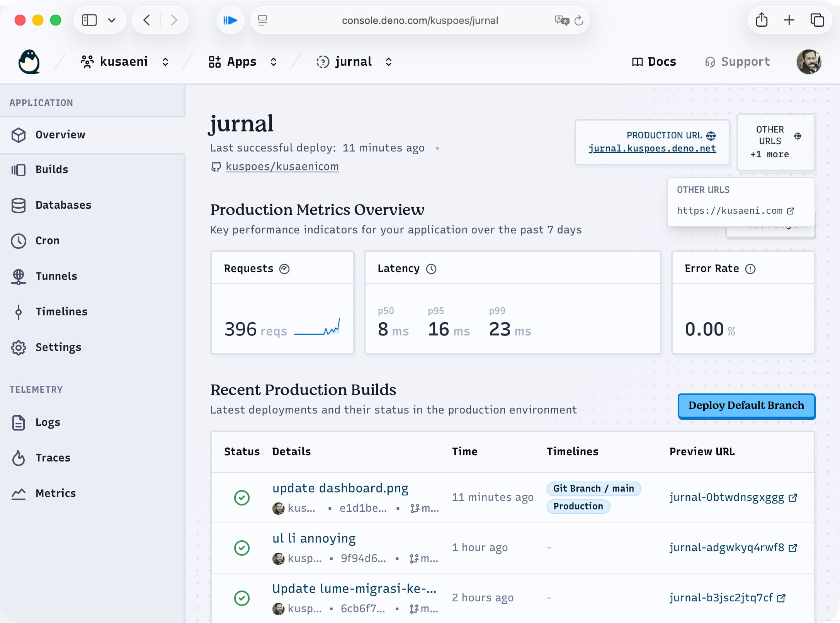Image resolution: width=840 pixels, height=623 pixels.
Task: Click the Git Branch / main timeline badge
Action: (593, 489)
